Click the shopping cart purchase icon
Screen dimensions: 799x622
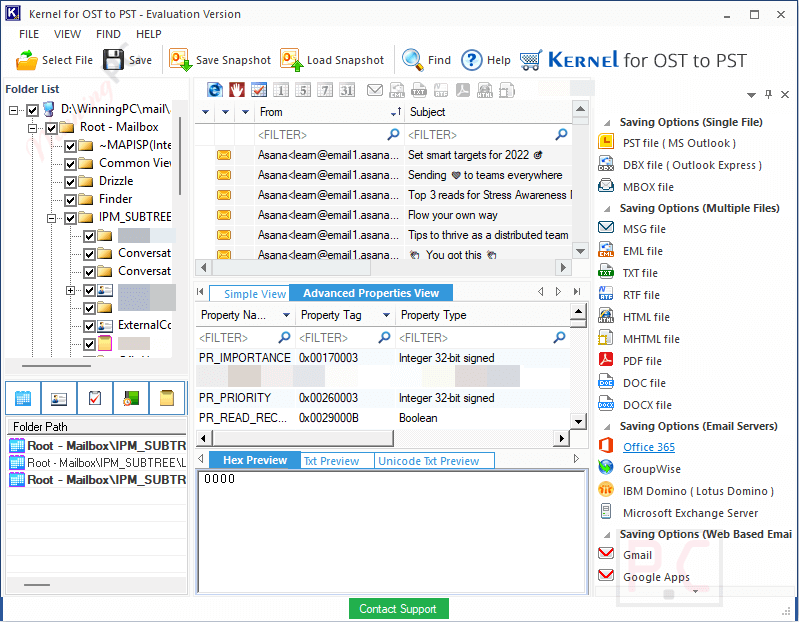(531, 60)
